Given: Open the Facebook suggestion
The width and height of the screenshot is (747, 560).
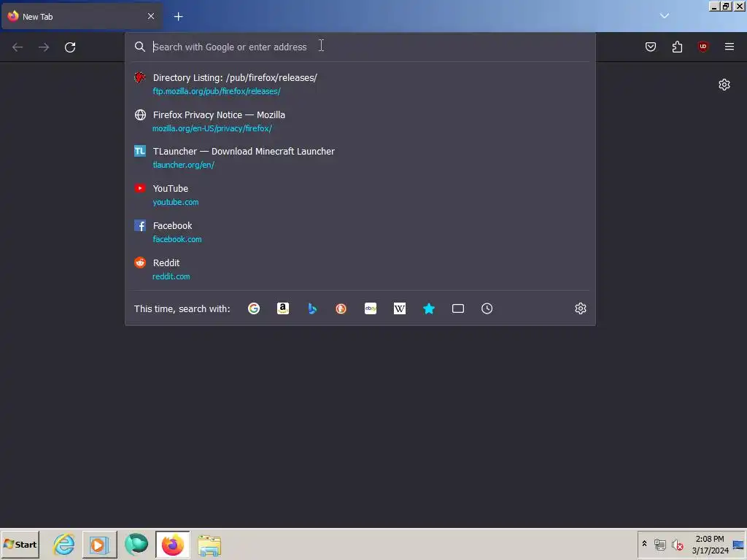Looking at the screenshot, I should 360,232.
